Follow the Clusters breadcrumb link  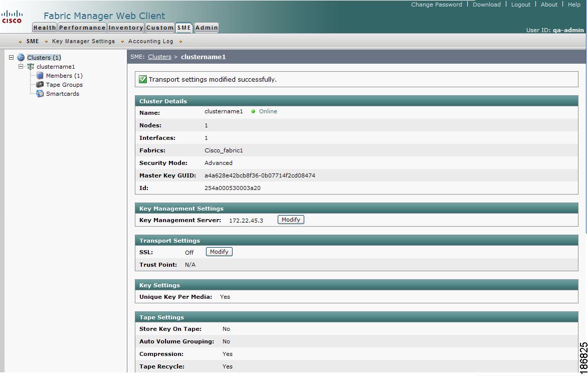[159, 57]
